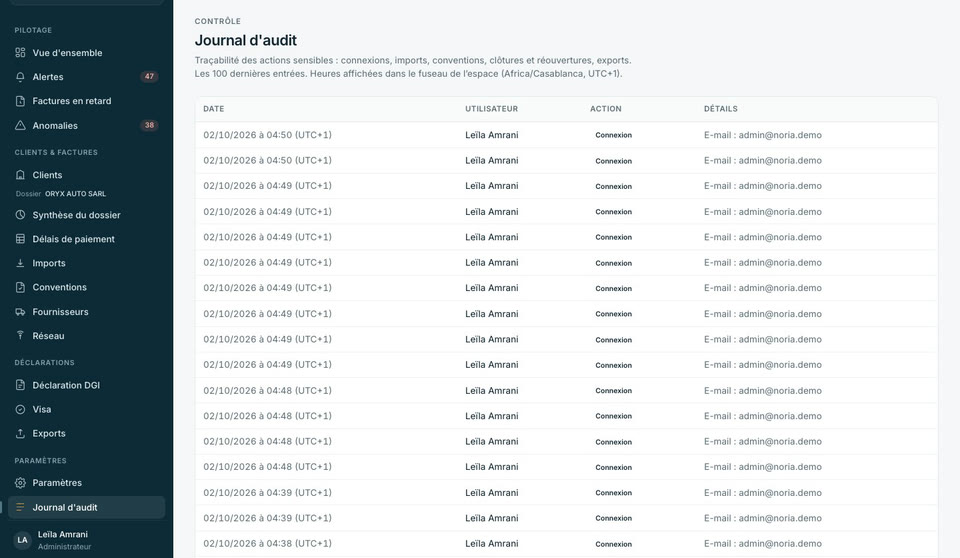Open Déclaration DGI

click(x=86, y=385)
